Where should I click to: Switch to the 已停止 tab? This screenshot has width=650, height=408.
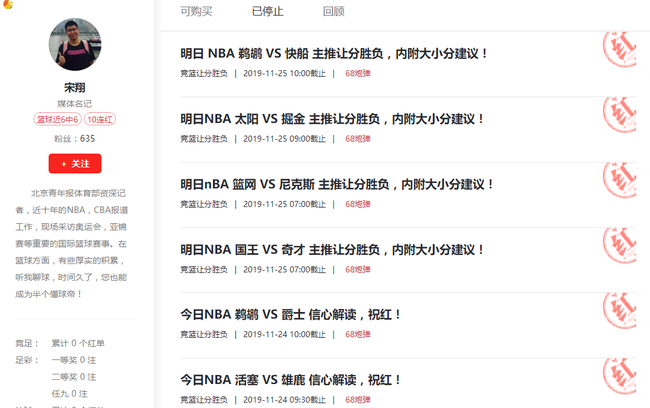[268, 12]
